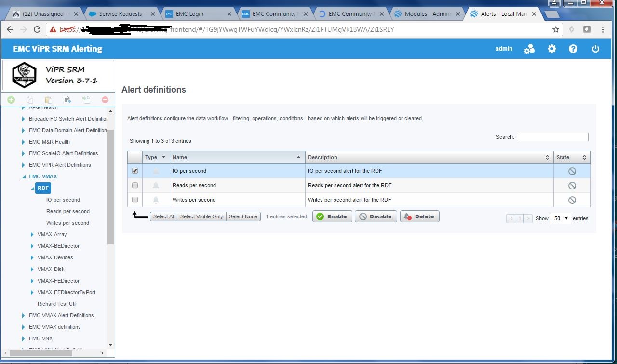Click the ViPR SRM logo
617x364 pixels.
(x=25, y=75)
